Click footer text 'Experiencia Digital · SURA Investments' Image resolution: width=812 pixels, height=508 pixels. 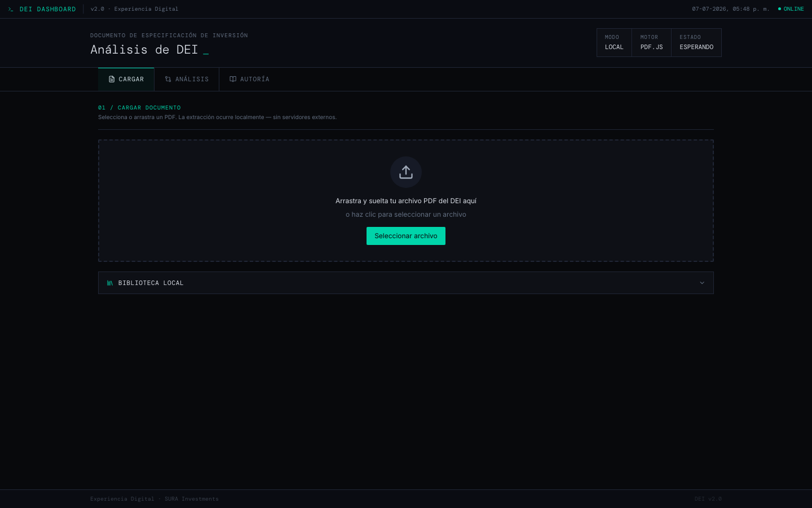155,499
